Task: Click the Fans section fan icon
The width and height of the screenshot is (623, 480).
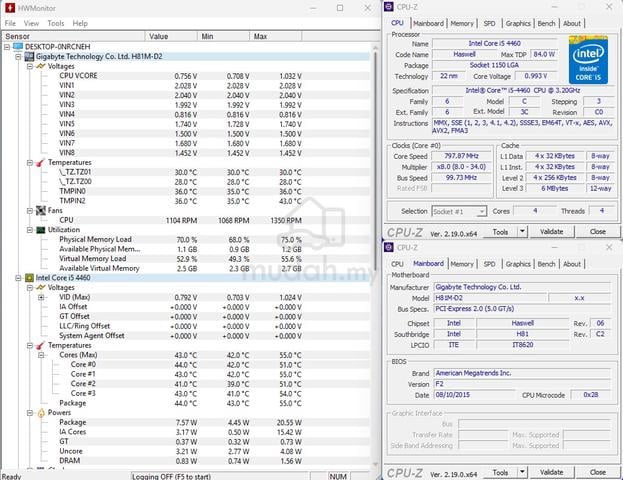Action: coord(41,211)
